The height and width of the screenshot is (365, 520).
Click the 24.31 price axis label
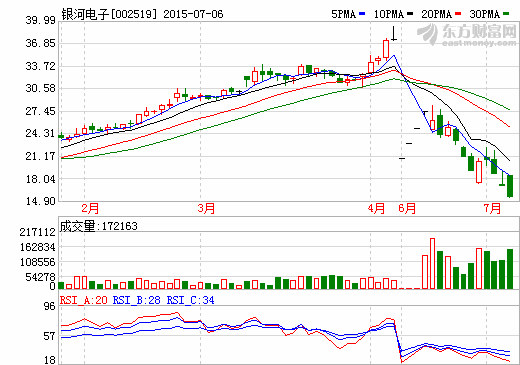coord(41,134)
